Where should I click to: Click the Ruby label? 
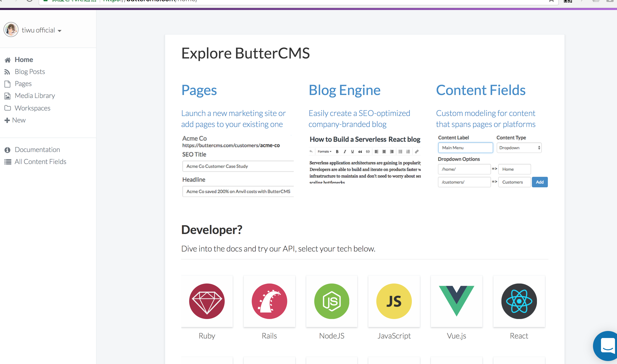pyautogui.click(x=207, y=336)
